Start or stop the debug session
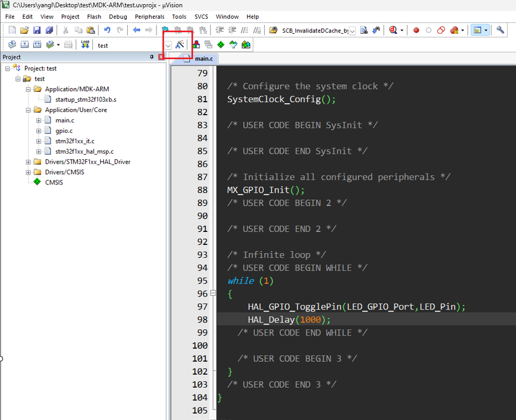 point(393,30)
